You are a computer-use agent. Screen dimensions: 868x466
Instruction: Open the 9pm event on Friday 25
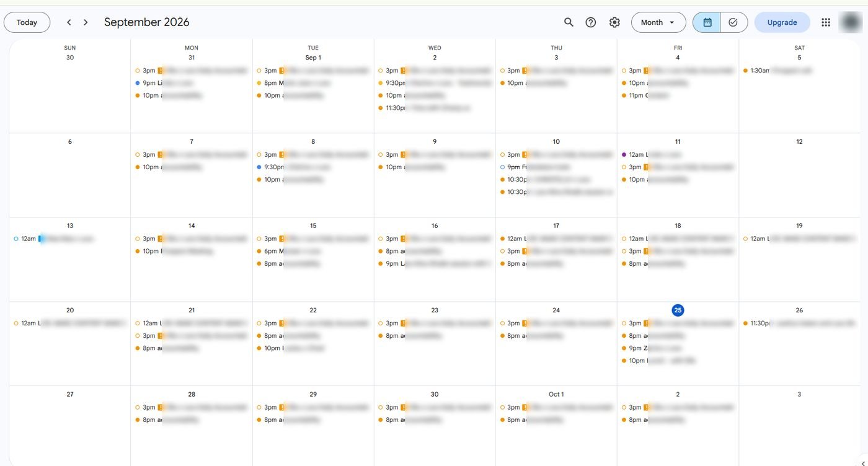pos(677,348)
